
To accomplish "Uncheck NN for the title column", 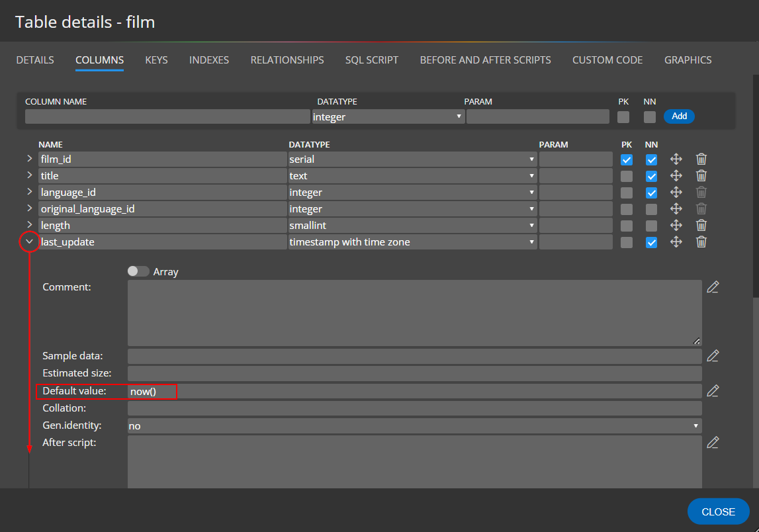I will 651,175.
